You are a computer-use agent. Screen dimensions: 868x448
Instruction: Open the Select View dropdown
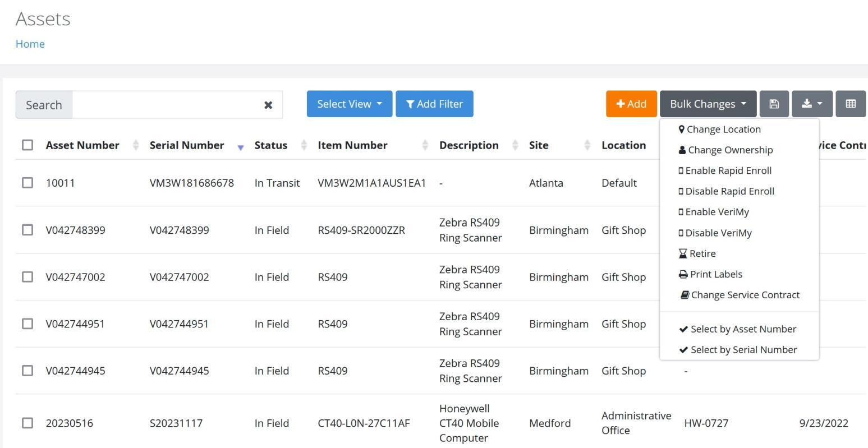point(350,104)
